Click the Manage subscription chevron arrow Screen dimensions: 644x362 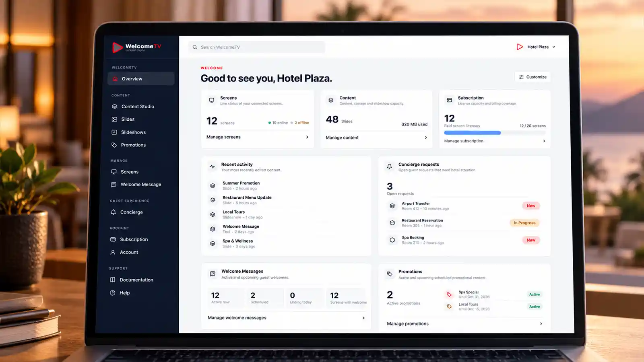544,141
